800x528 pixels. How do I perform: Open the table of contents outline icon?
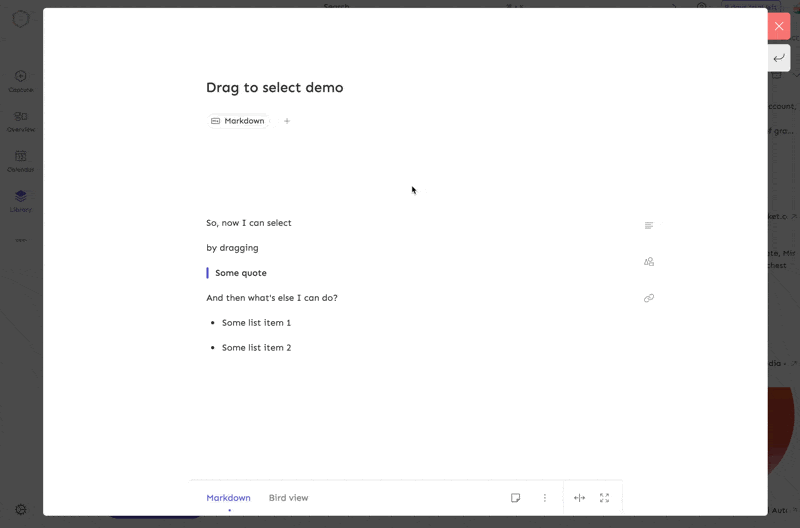(649, 226)
